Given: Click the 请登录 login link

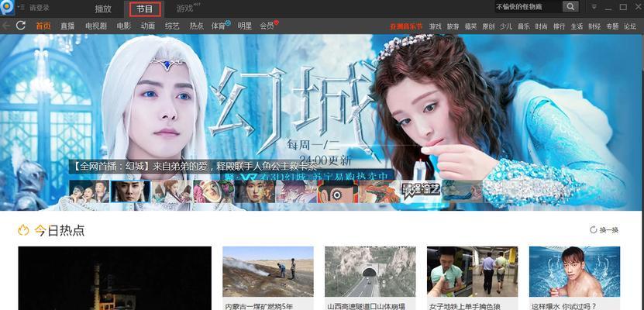Looking at the screenshot, I should pos(40,8).
